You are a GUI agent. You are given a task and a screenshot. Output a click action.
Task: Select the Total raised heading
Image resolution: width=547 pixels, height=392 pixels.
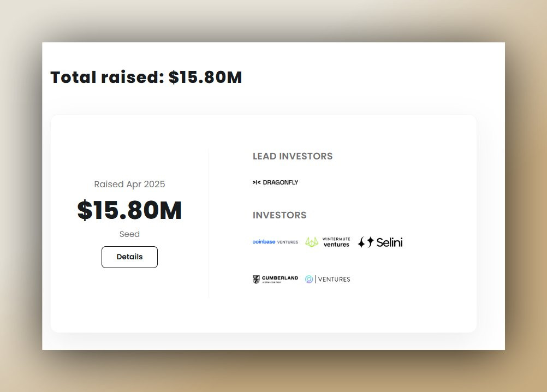[x=146, y=78]
